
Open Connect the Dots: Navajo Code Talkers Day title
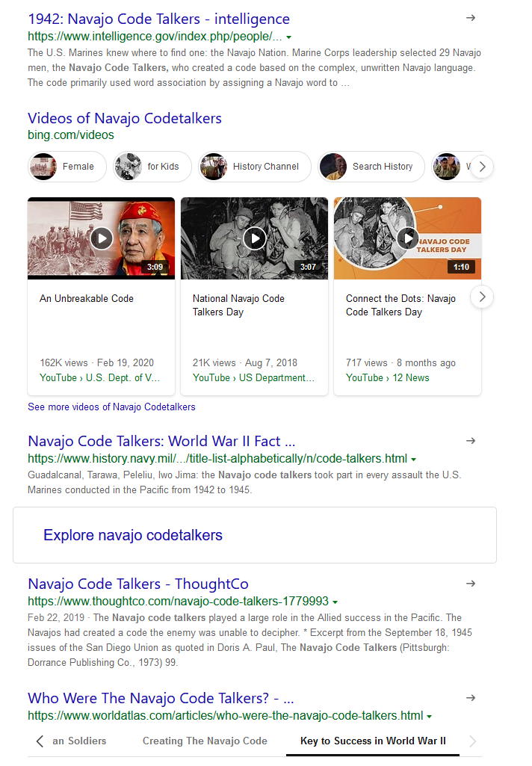pos(400,306)
